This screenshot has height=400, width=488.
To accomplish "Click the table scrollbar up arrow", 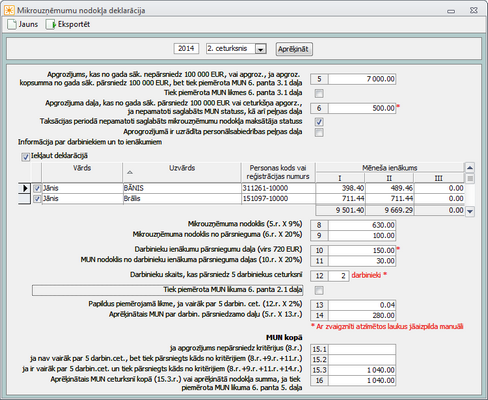I will tap(470, 168).
